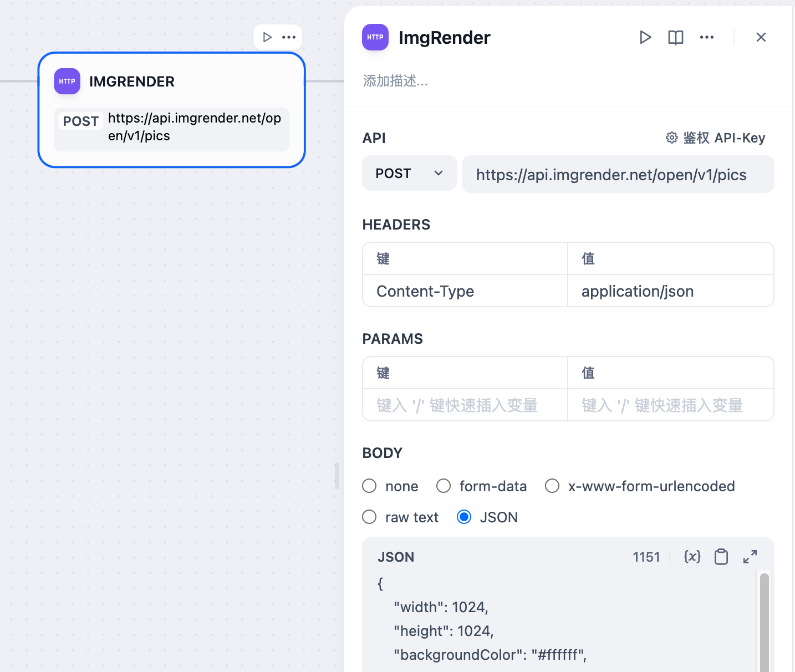This screenshot has width=795, height=672.
Task: Click the panel resize handle
Action: click(337, 476)
